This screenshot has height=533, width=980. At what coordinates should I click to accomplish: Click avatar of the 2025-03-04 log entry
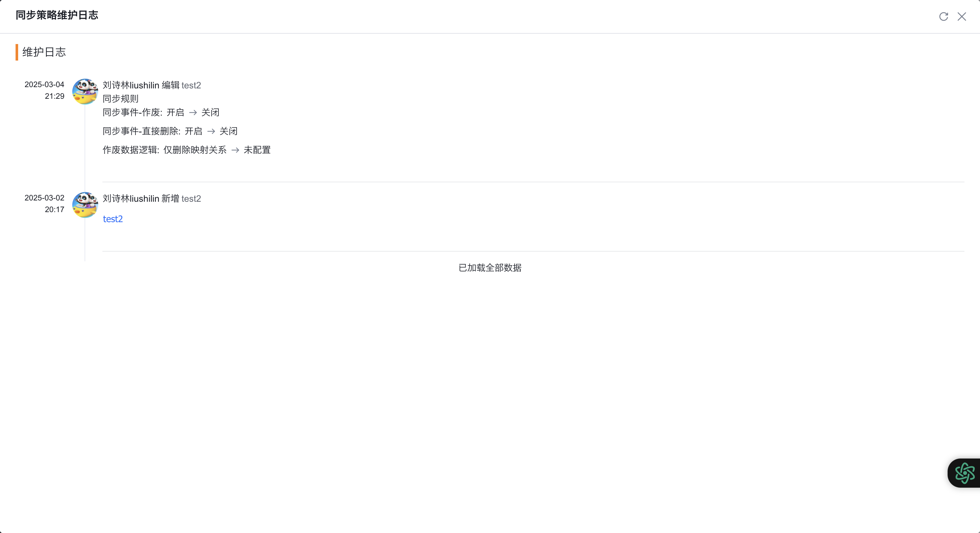coord(85,92)
